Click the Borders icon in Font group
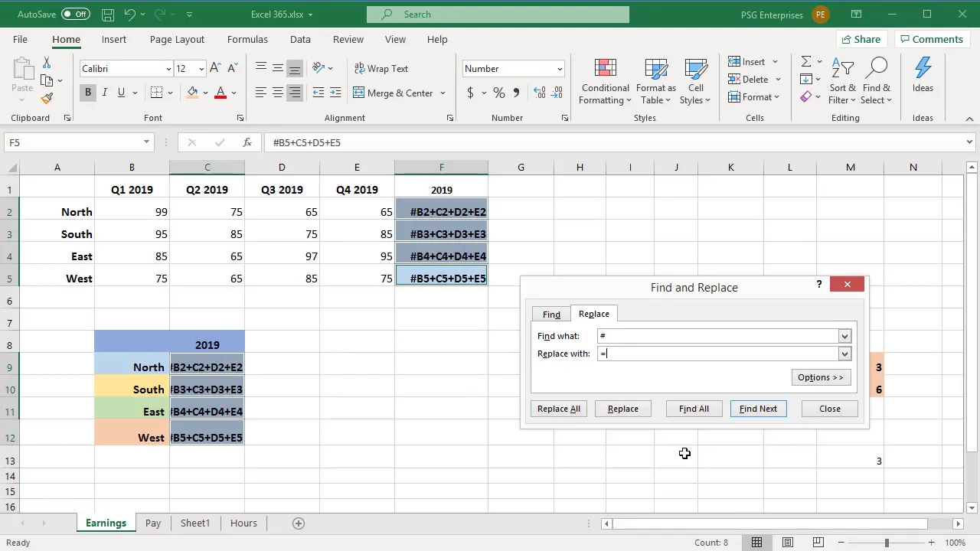The width and height of the screenshot is (980, 551). 156,93
